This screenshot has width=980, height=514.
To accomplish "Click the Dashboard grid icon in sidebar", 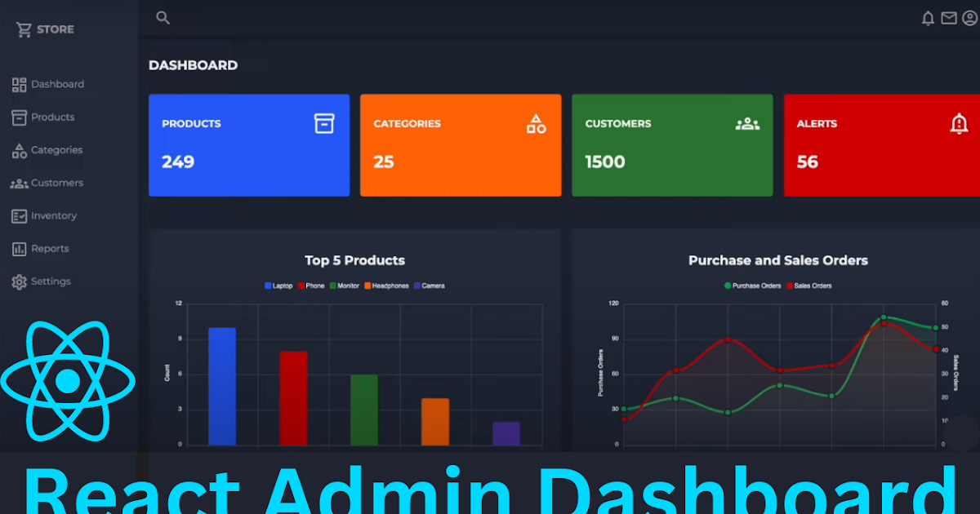I will pos(20,84).
